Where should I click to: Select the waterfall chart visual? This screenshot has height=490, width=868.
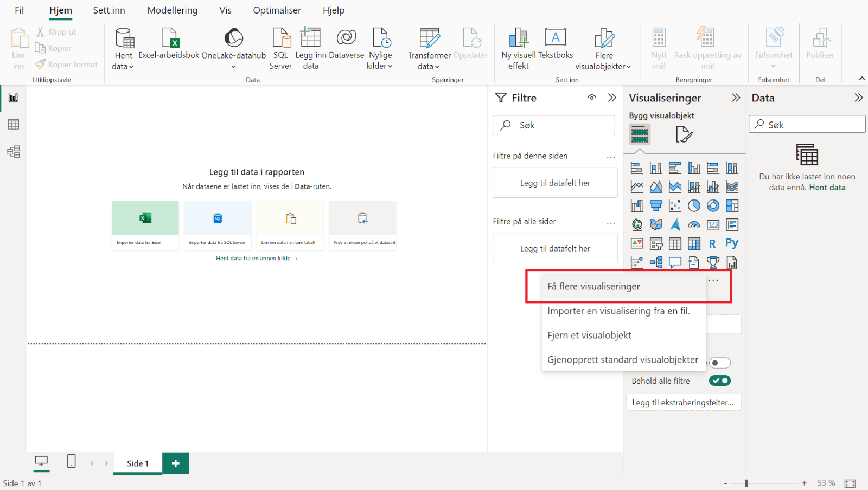(x=637, y=206)
